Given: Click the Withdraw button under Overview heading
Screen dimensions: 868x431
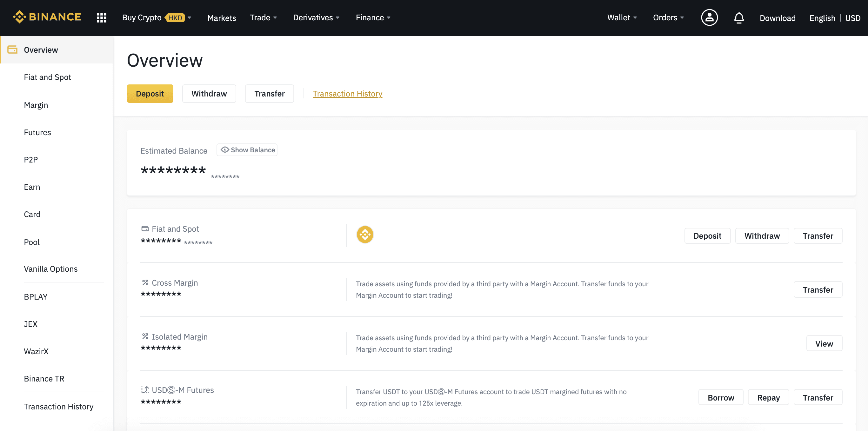Looking at the screenshot, I should click(209, 94).
